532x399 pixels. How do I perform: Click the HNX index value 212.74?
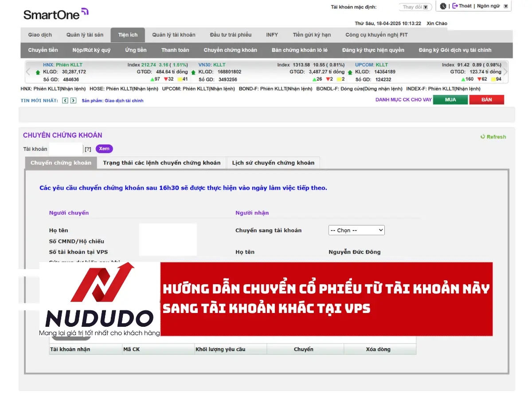click(x=149, y=65)
